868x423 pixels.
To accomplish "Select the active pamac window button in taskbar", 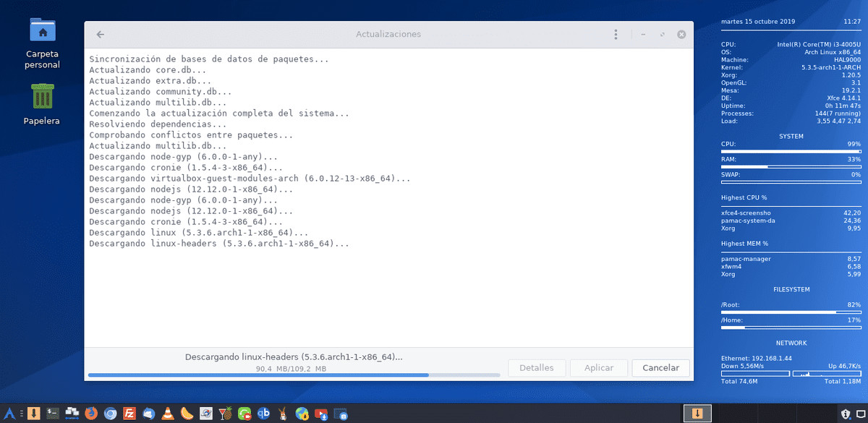I will [697, 414].
